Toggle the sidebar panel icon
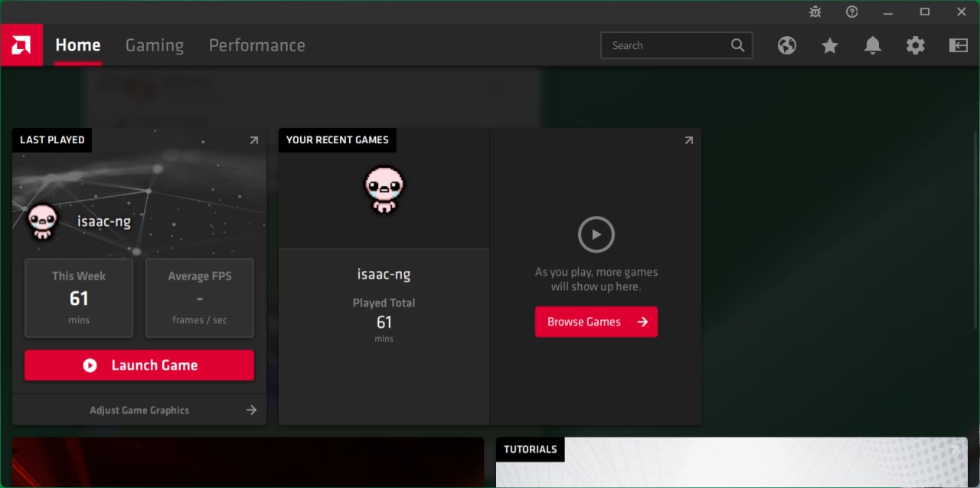Viewport: 980px width, 488px height. pyautogui.click(x=959, y=45)
